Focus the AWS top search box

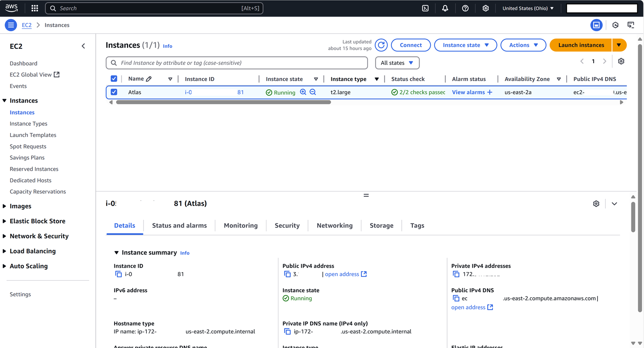[154, 8]
